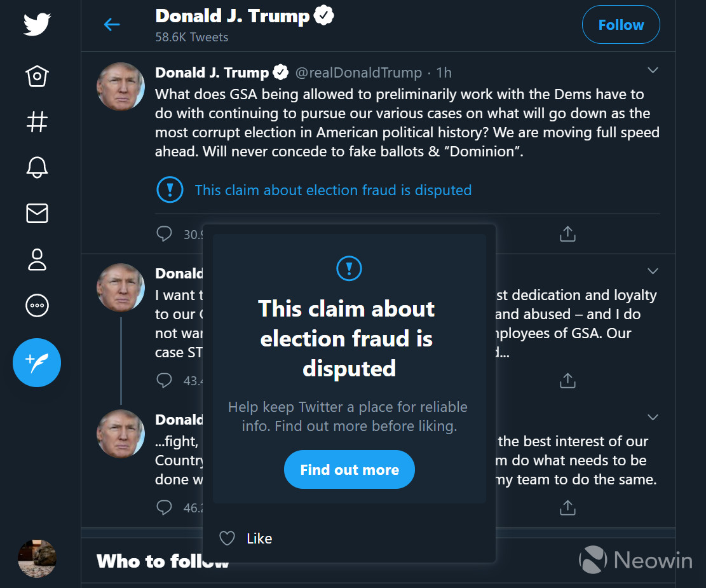
Task: Share the first tweet
Action: (x=567, y=234)
